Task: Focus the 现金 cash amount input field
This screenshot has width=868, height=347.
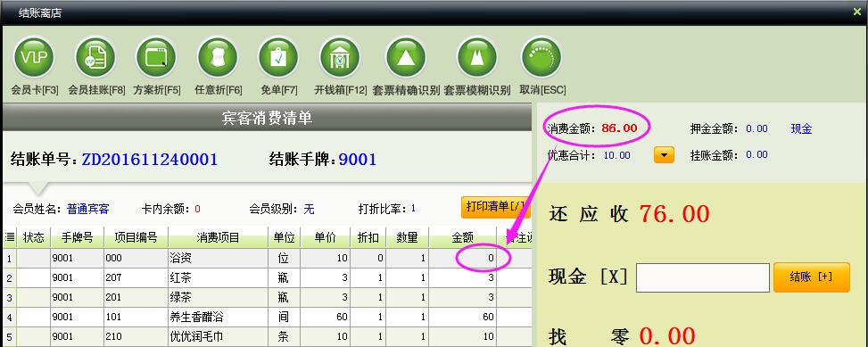Action: [x=702, y=277]
